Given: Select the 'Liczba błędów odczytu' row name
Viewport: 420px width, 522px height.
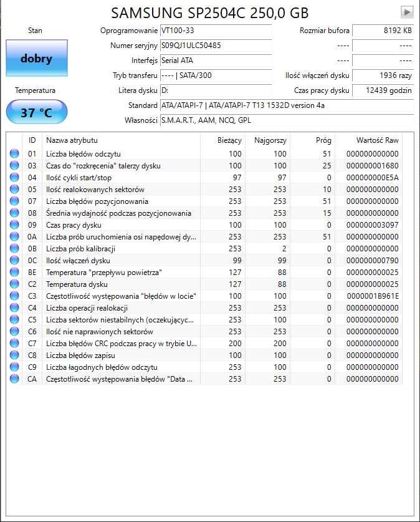Looking at the screenshot, I should click(83, 154).
